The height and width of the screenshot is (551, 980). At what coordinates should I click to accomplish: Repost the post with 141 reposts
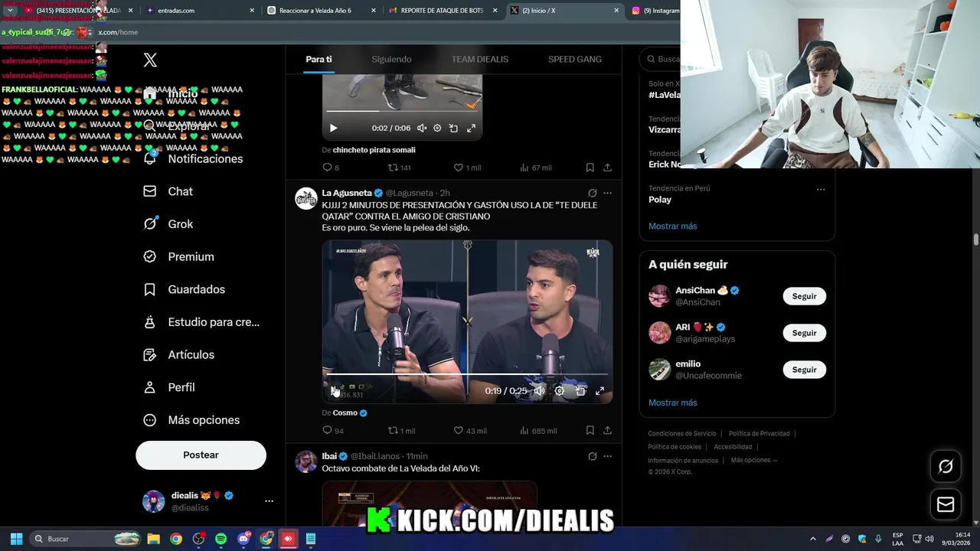click(400, 168)
